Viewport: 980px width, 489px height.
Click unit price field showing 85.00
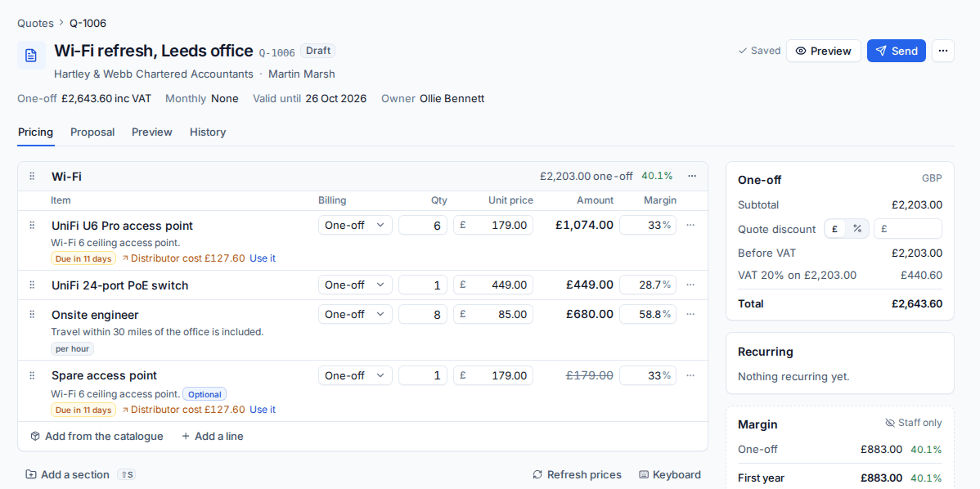493,314
